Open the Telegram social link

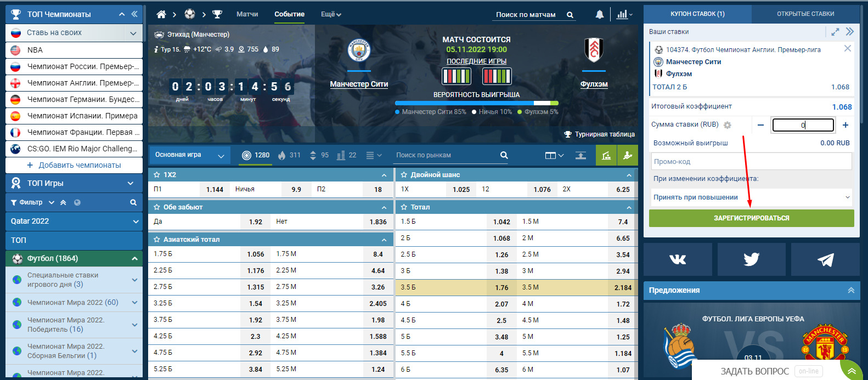pos(825,259)
